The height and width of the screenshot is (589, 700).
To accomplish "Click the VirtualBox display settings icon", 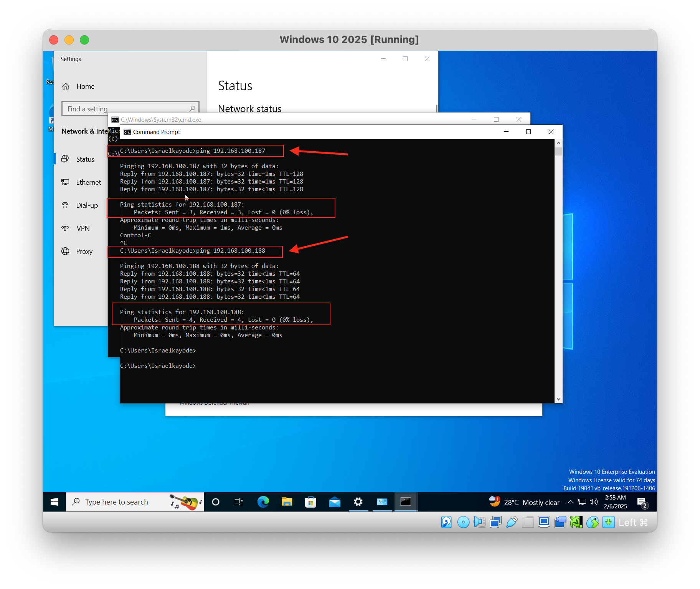I will 544,522.
